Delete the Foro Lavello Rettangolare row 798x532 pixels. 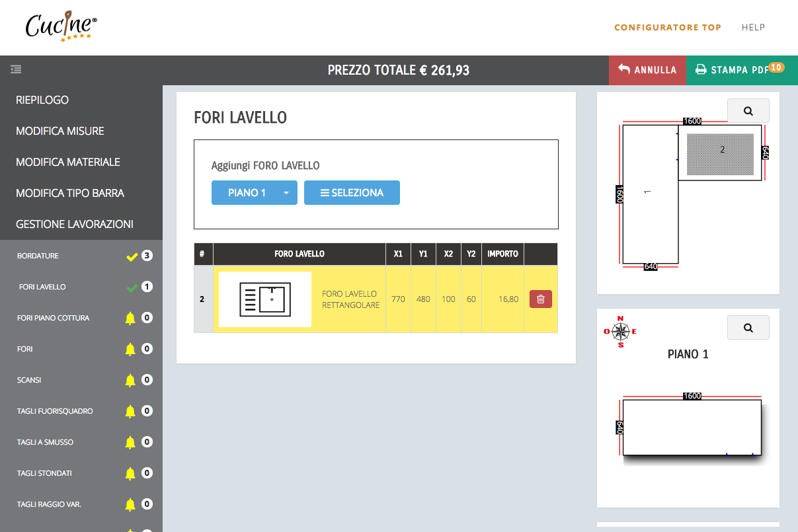pos(541,299)
